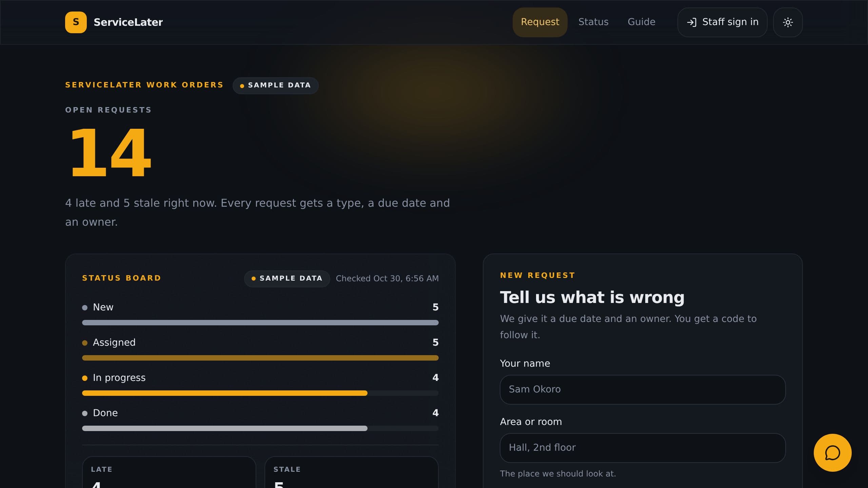Screen dimensions: 868x488
Task: Click the Assigned status progress bar
Action: click(260, 358)
